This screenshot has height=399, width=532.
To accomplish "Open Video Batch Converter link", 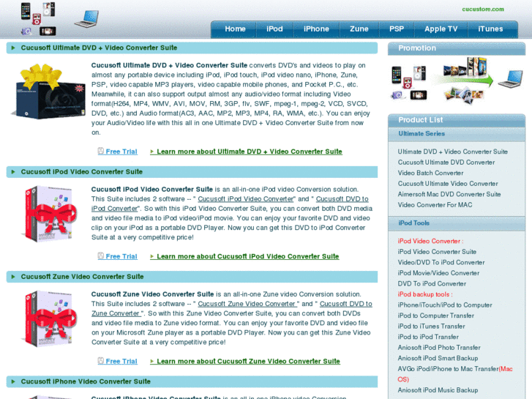I will (x=430, y=173).
